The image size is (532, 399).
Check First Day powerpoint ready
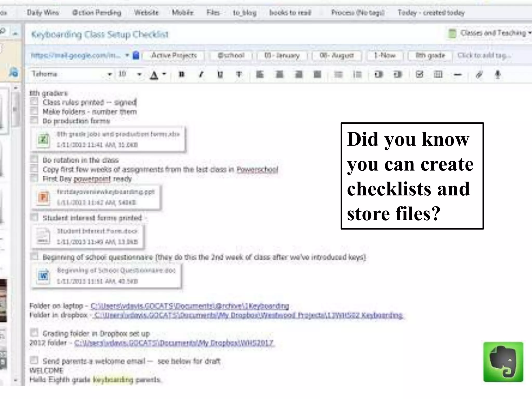[x=34, y=178]
